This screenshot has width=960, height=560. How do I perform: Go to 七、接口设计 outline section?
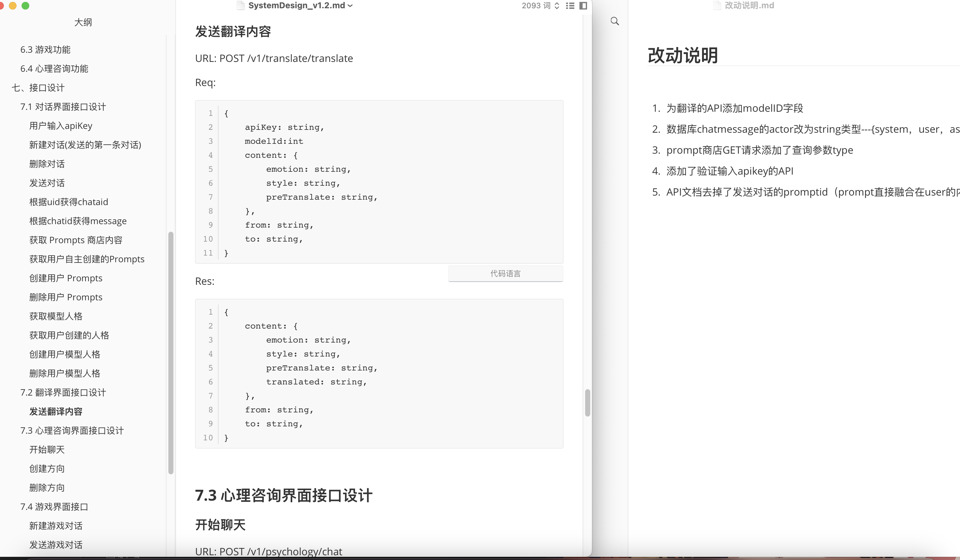(38, 88)
